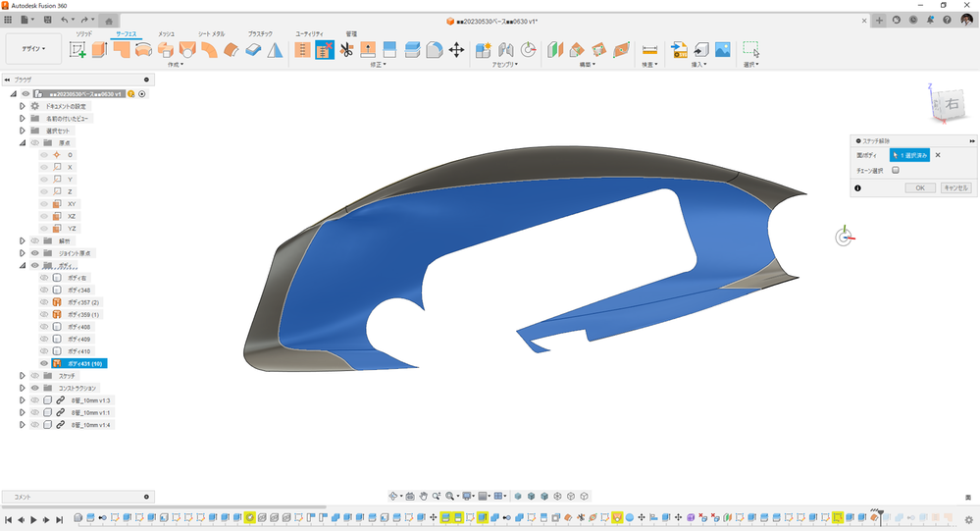Click the キャンセル button in dialog
980x531 pixels.
[x=956, y=187]
